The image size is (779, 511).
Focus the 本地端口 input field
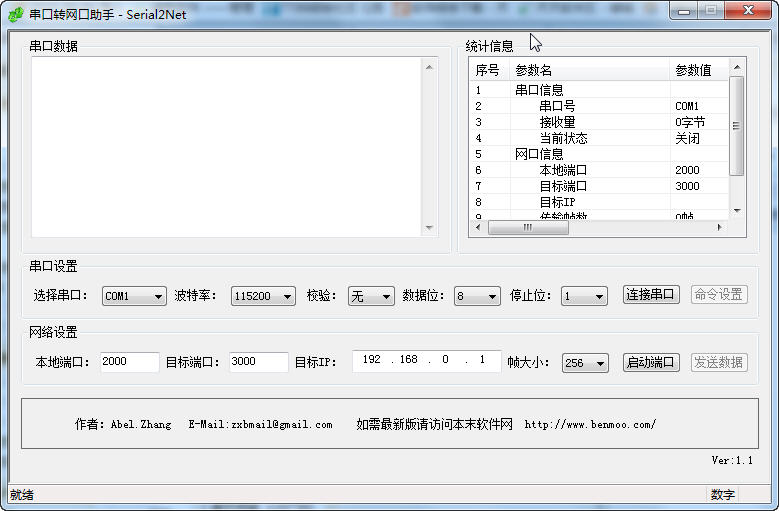pyautogui.click(x=130, y=362)
